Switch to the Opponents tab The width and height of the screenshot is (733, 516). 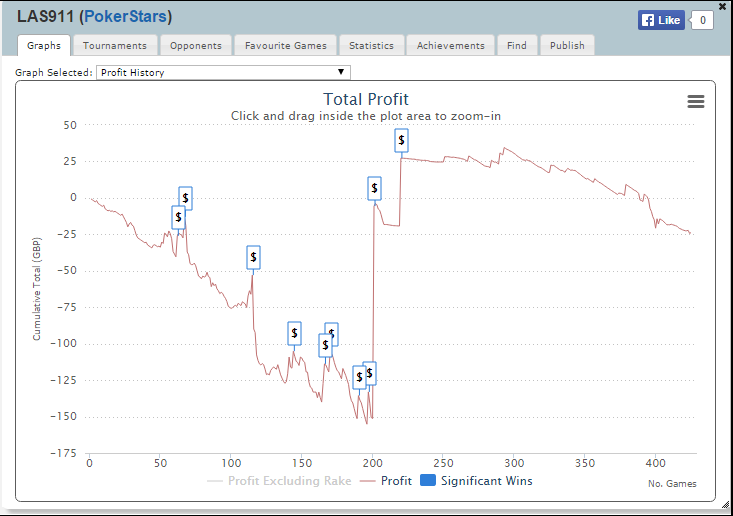click(195, 45)
